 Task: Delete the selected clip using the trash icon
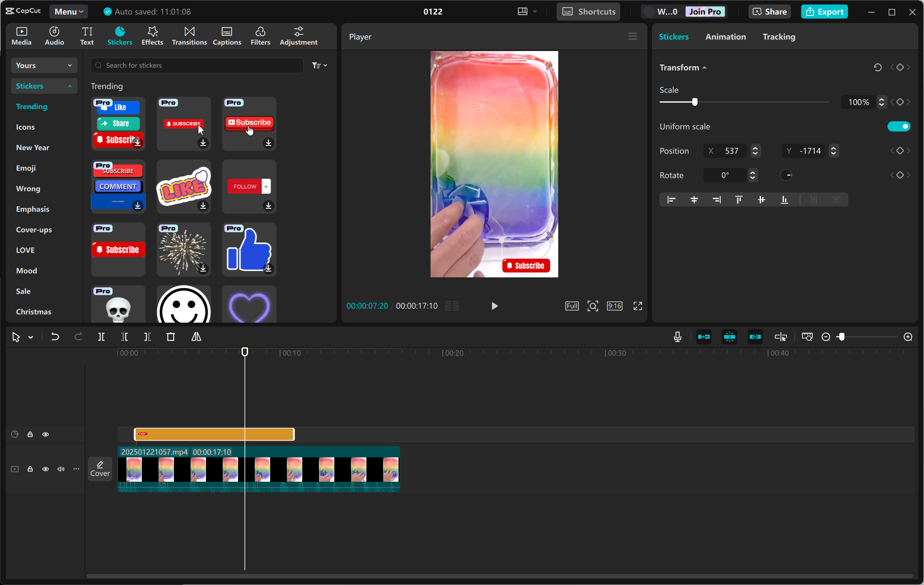[x=171, y=337]
